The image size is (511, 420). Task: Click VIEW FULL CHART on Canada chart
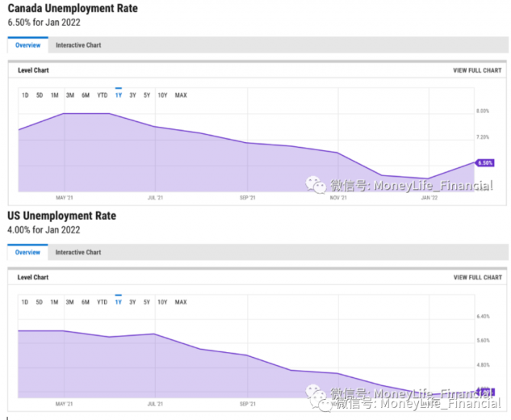pos(477,70)
